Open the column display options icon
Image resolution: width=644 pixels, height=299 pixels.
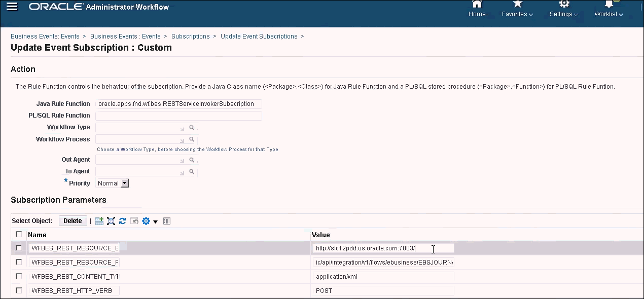pyautogui.click(x=167, y=221)
